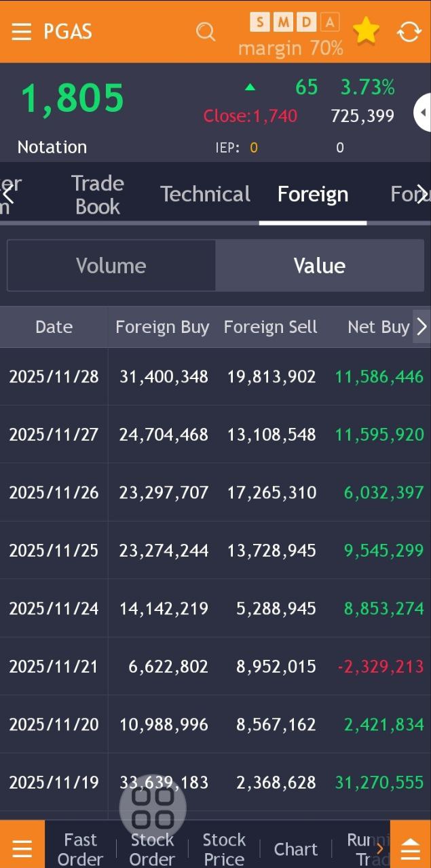This screenshot has width=431, height=868.
Task: Expand the side panel arrow at right edge
Action: tap(422, 113)
